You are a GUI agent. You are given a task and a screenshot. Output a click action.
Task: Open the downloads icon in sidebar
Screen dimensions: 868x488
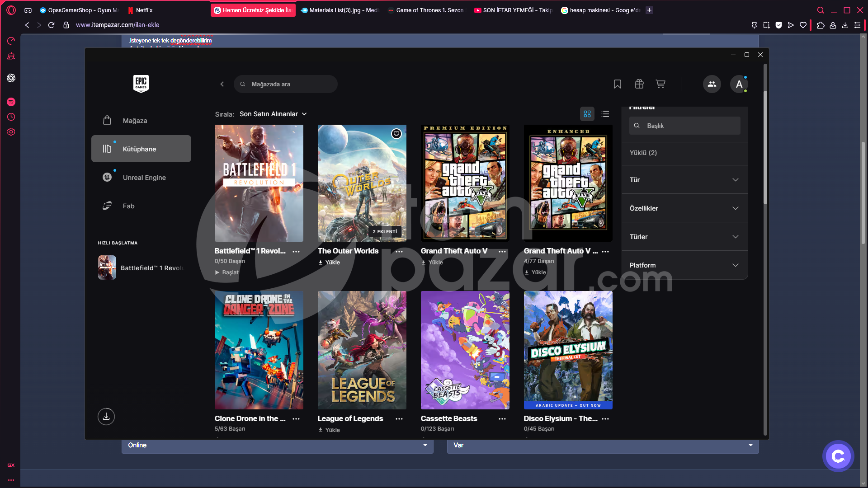tap(106, 416)
